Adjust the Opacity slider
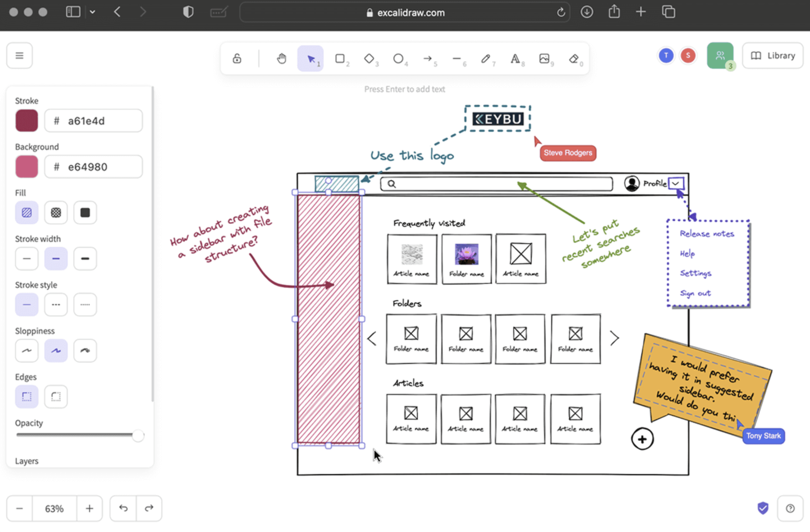 pos(138,436)
